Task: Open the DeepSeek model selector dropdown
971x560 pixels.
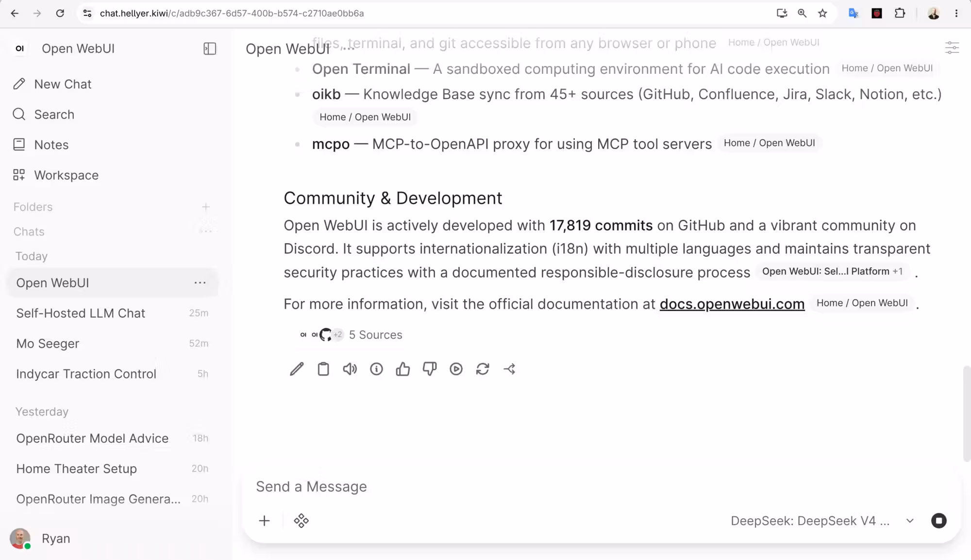Action: pos(822,521)
